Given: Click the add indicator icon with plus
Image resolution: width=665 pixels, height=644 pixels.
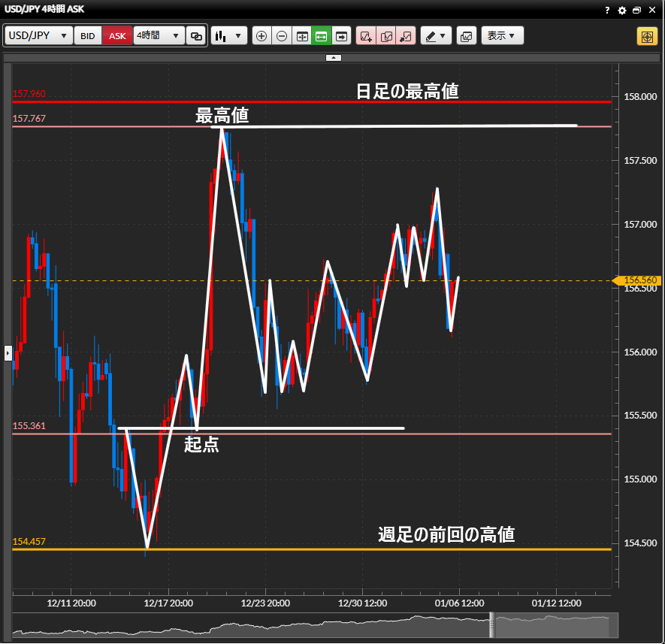Looking at the screenshot, I should [x=366, y=36].
